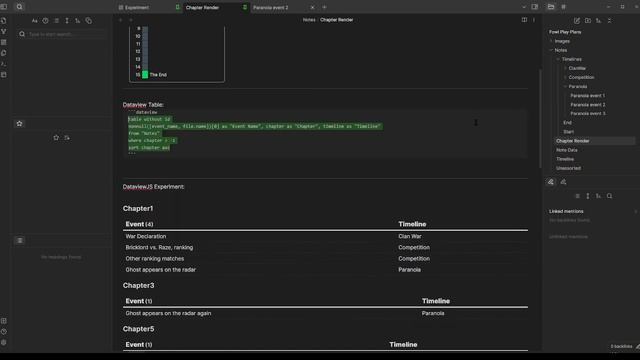Navigate forward arrow in note header
This screenshot has height=360, width=640.
[131, 20]
